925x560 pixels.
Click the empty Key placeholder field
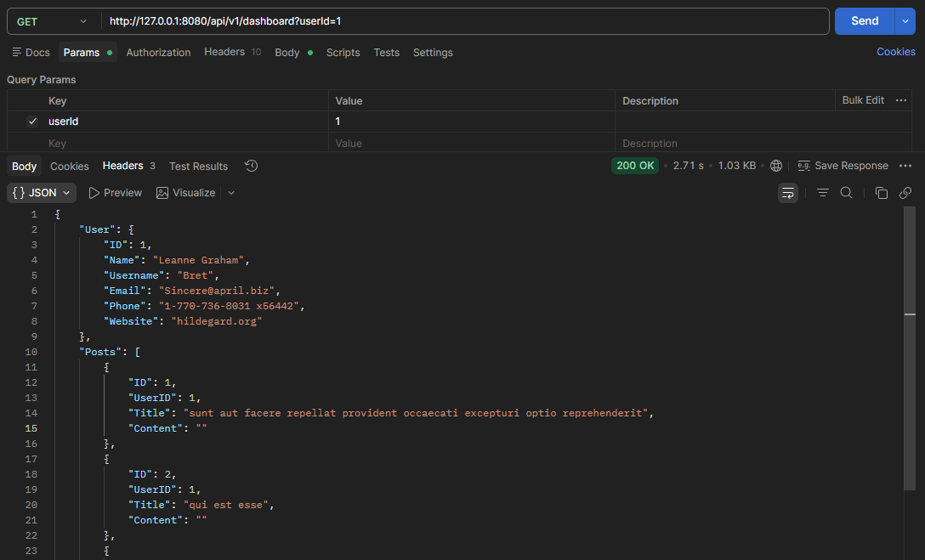pyautogui.click(x=188, y=144)
